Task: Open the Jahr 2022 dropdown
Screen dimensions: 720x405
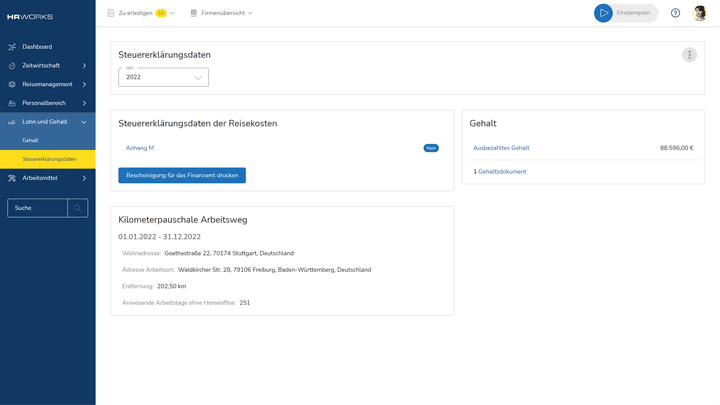Action: pos(163,77)
